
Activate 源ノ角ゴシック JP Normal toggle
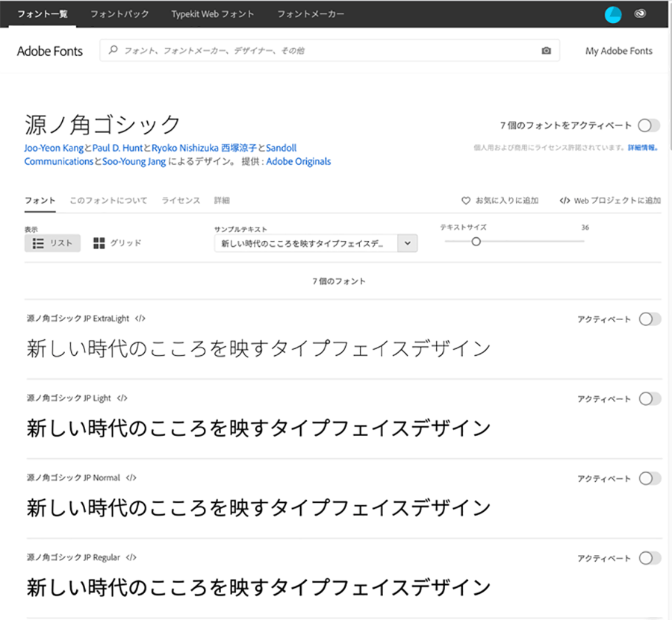650,478
